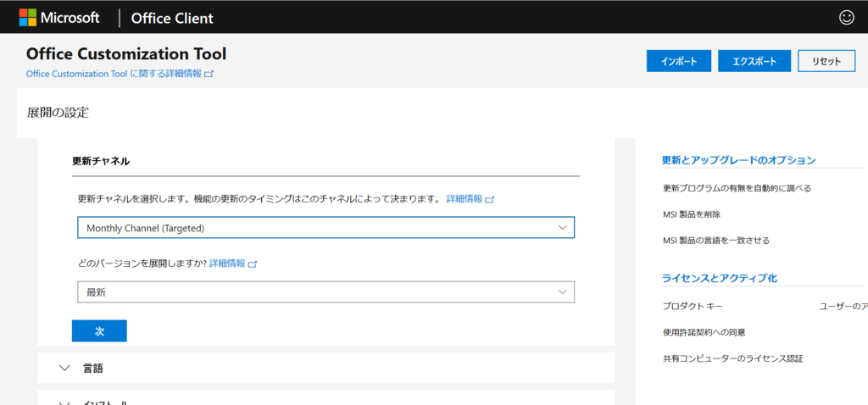Click external-link icon after version 詳細情報

(253, 264)
